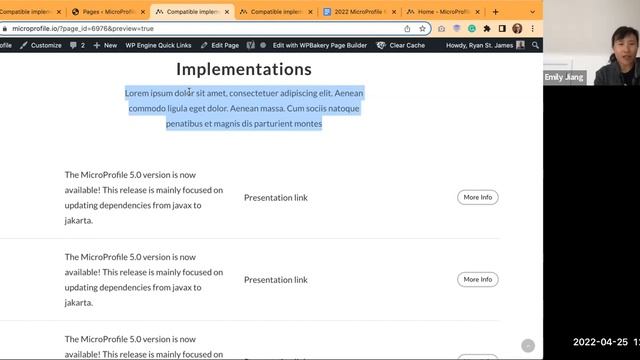Open the Chrome profile avatar
The width and height of the screenshot is (640, 360).
(517, 29)
